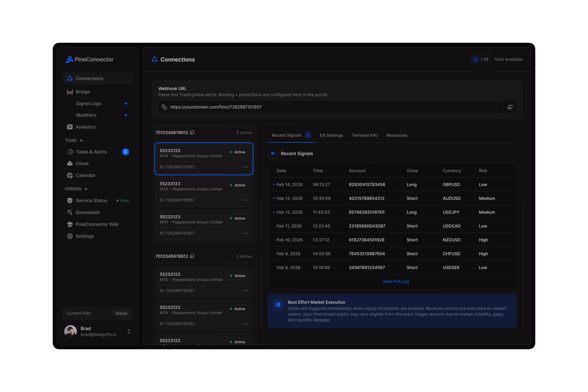Click the Feb 10, 2026 date cell
This screenshot has width=588, height=392.
point(289,240)
